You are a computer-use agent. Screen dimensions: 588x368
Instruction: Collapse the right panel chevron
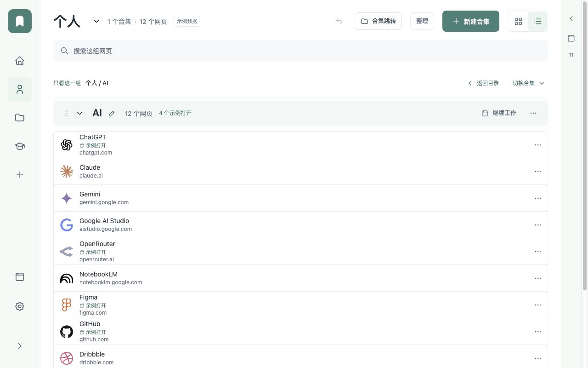571,19
